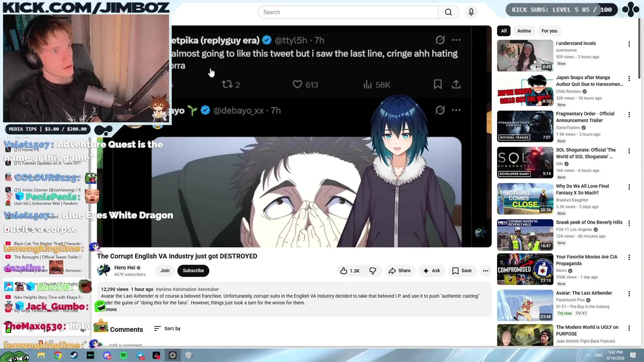Open options menu for SOL Shogunate video
Viewport: 644px width, 362px height.
click(x=629, y=151)
